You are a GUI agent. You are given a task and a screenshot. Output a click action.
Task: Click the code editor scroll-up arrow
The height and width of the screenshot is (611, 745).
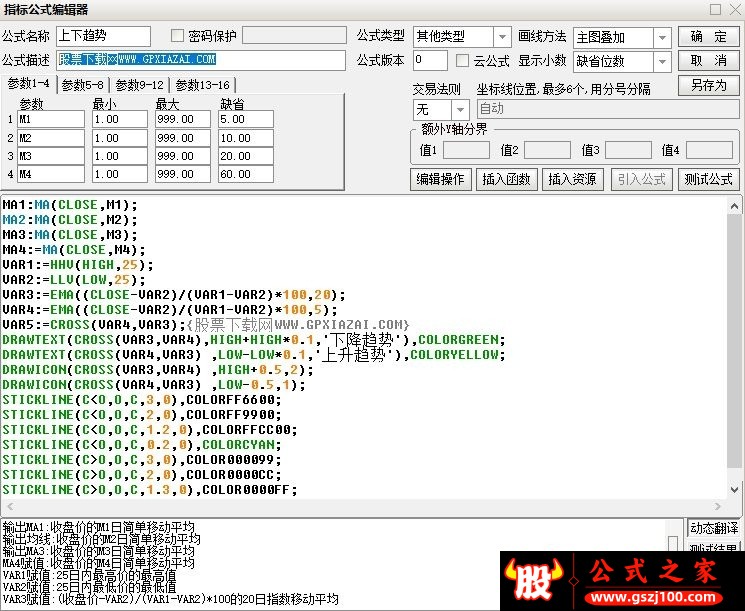tap(734, 206)
